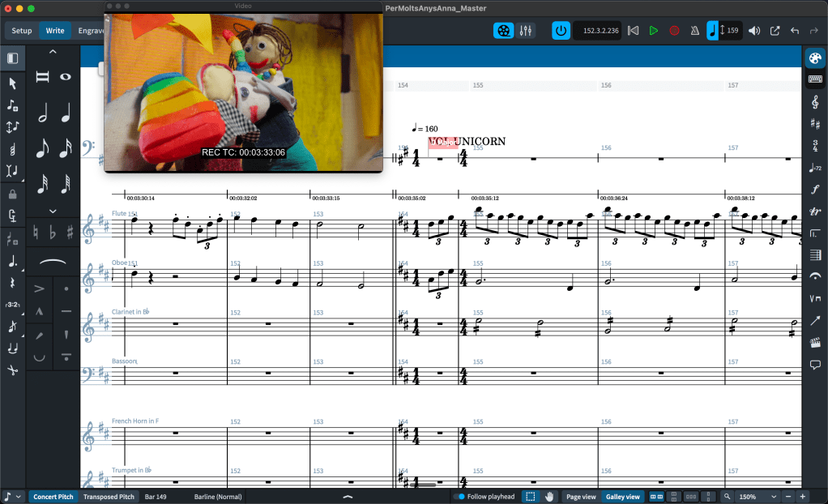
Task: Open the Mixer panel
Action: coord(526,31)
